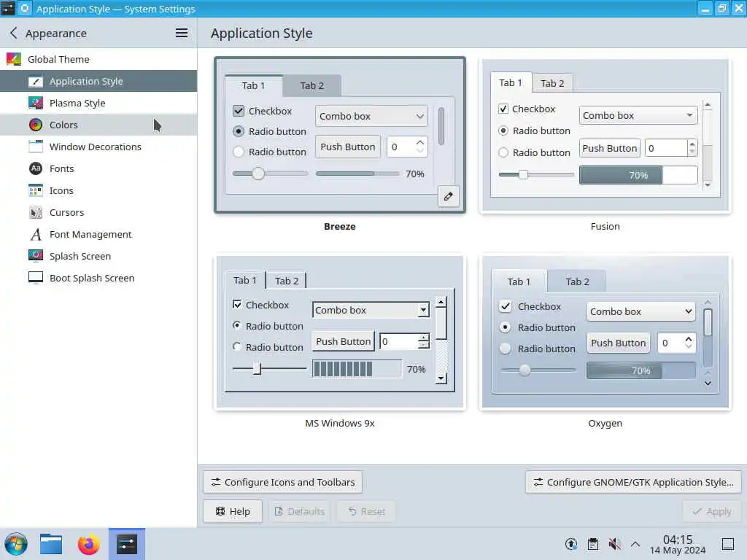This screenshot has height=560, width=747.
Task: Click the pencil edit icon on Breeze
Action: 449,196
